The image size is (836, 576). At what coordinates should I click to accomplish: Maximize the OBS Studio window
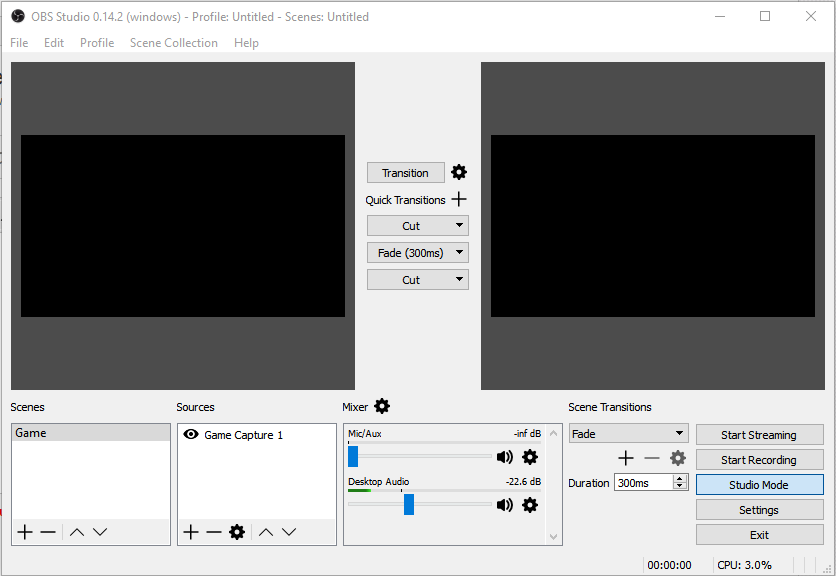pos(765,17)
